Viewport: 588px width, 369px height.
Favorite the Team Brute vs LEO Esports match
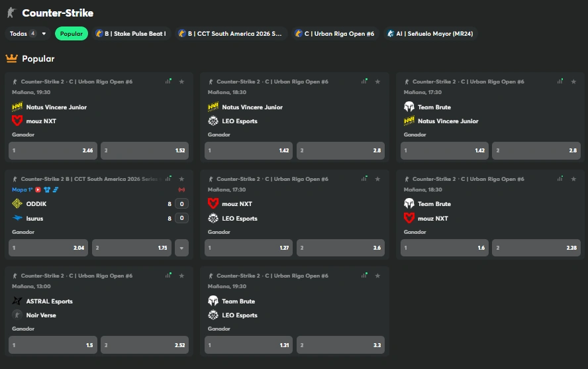(377, 276)
